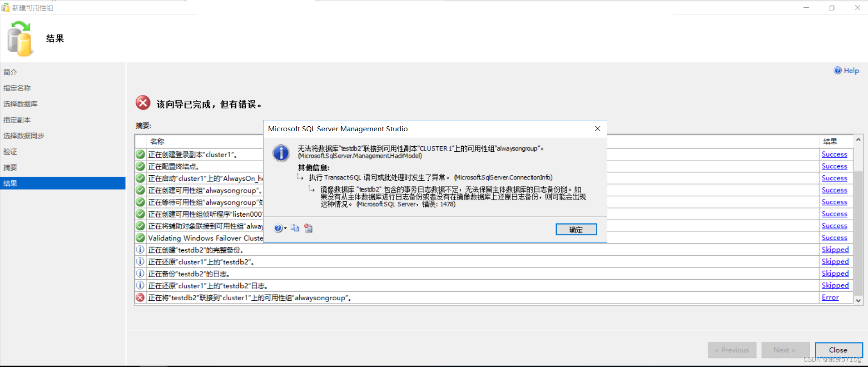Click the info icon for 正在创建 testdb2 完整备份 row

click(140, 250)
